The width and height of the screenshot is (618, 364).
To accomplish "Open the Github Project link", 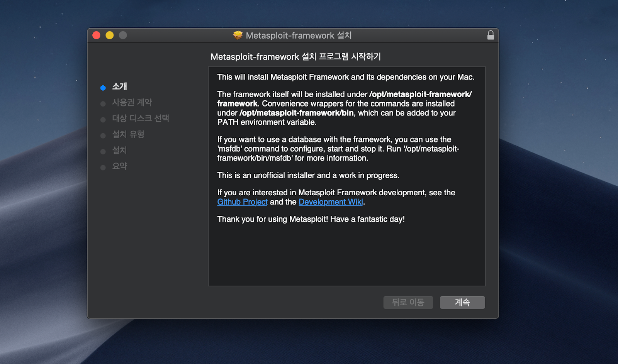I will 242,202.
